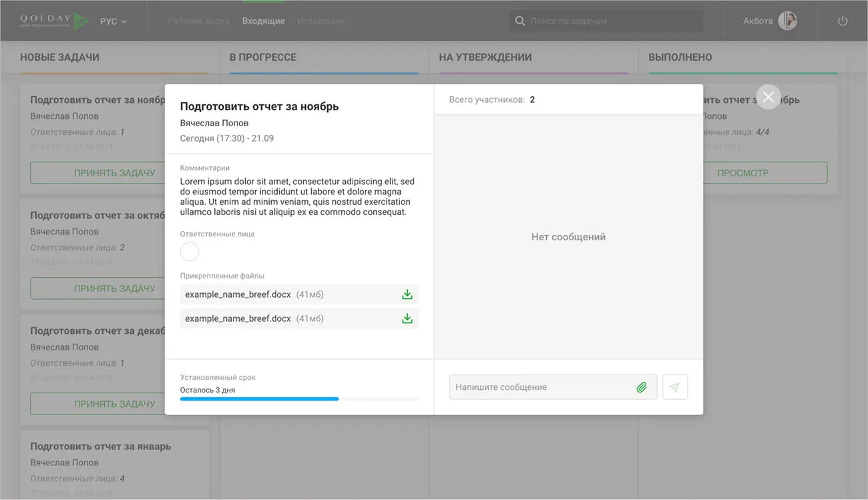
Task: Click the Qolday logo
Action: 55,21
